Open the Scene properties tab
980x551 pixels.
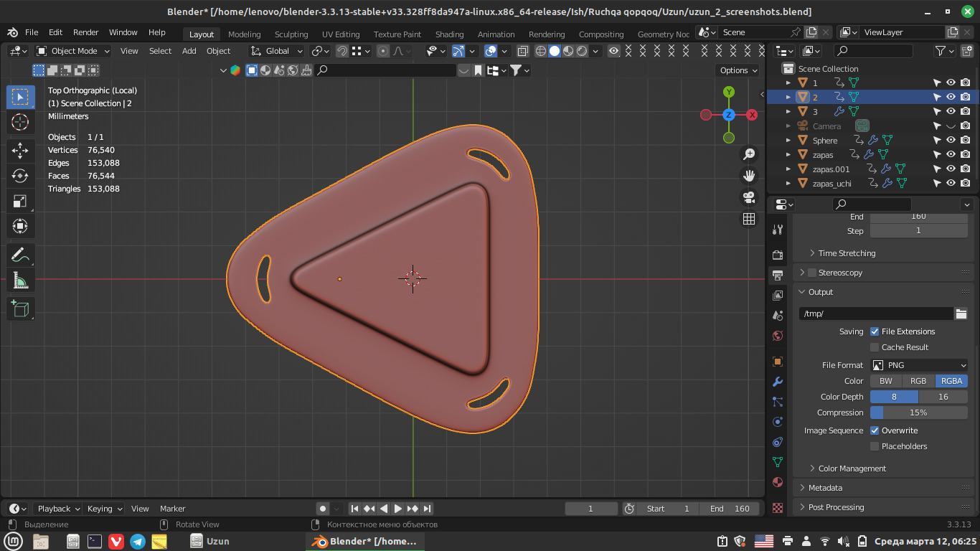point(778,316)
